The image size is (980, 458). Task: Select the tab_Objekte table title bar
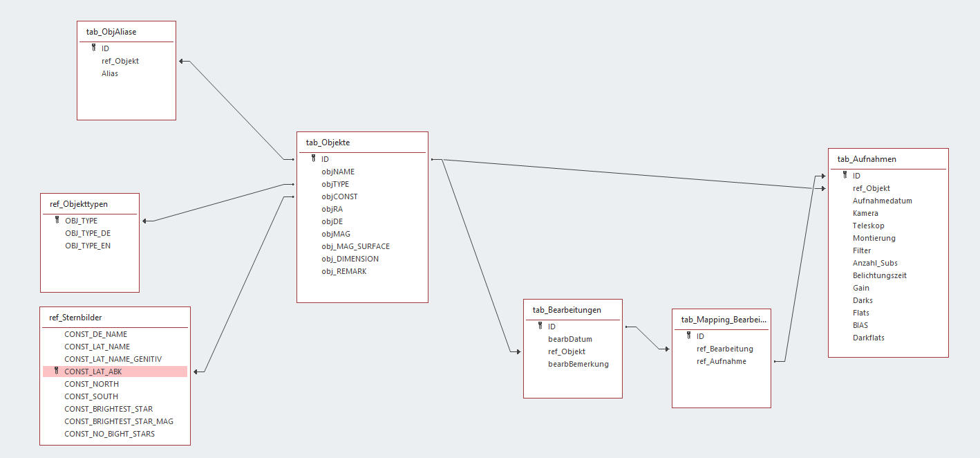[x=362, y=143]
